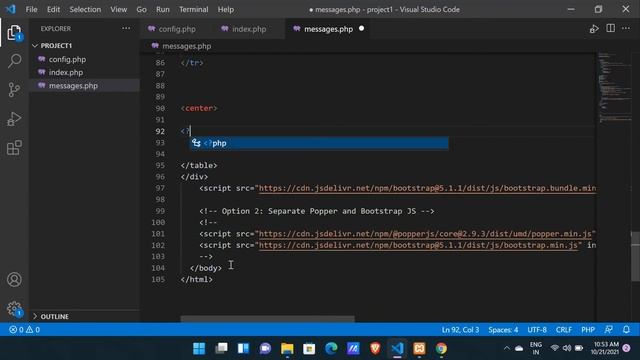This screenshot has height=360, width=640.
Task: Open the Selection menu
Action: click(85, 9)
